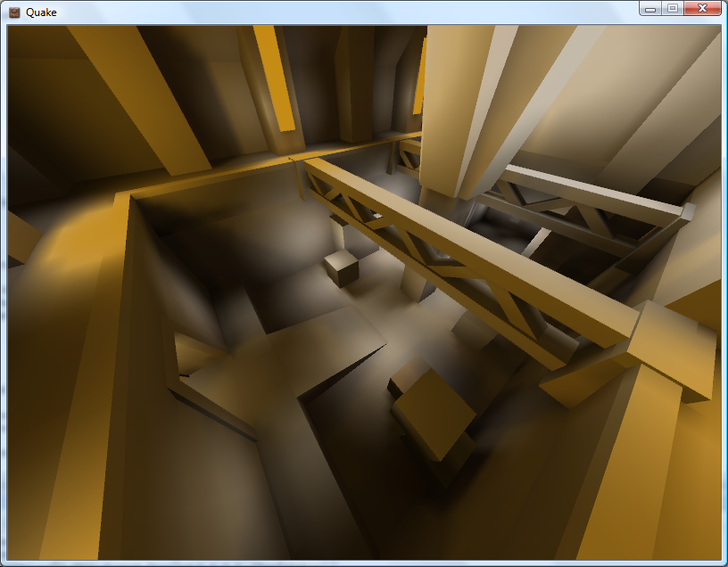Maximize the Quake game window
Viewport: 728px width, 567px height.
click(673, 9)
